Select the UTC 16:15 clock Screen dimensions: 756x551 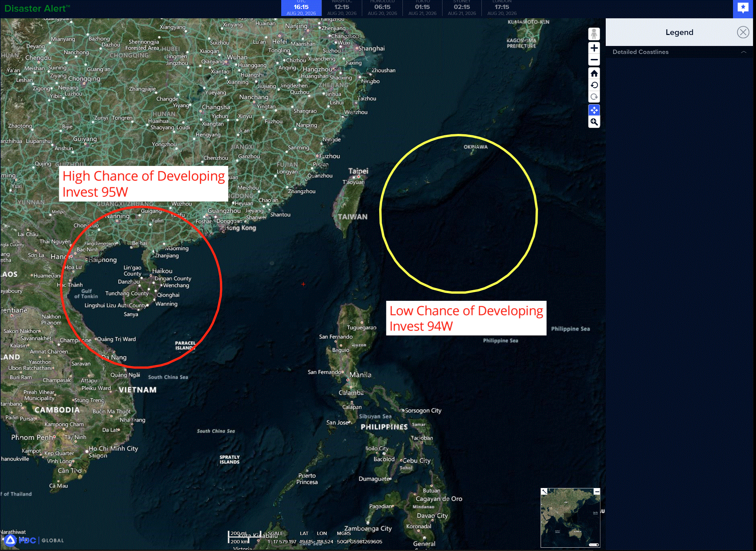[x=301, y=8]
